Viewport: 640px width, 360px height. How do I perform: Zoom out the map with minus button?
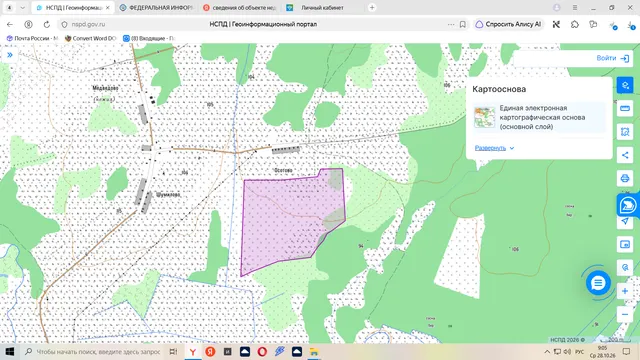point(625,314)
